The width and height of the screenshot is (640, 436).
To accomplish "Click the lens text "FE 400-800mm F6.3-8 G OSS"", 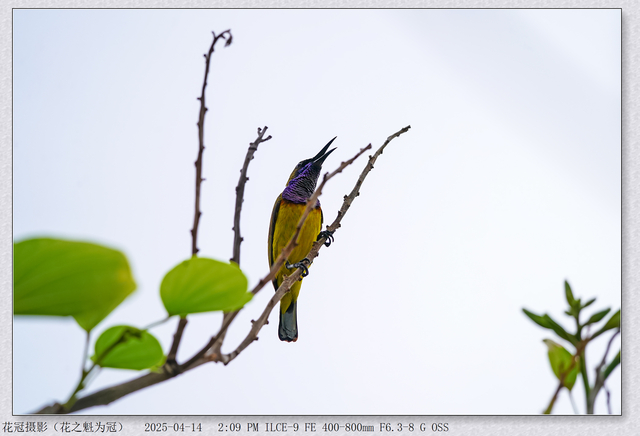I will coord(376,427).
